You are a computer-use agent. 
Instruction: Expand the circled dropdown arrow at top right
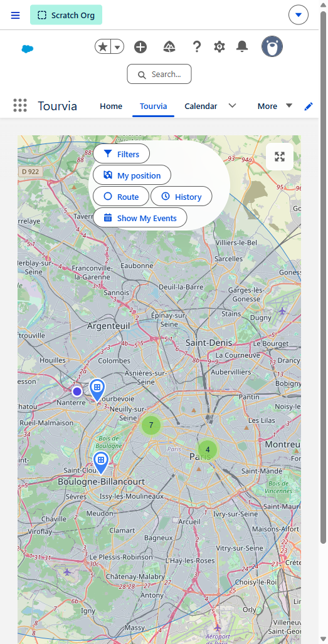coord(299,15)
